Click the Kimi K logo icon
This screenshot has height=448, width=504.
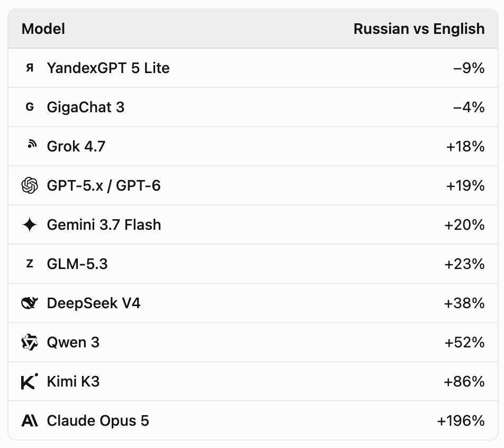click(x=30, y=381)
